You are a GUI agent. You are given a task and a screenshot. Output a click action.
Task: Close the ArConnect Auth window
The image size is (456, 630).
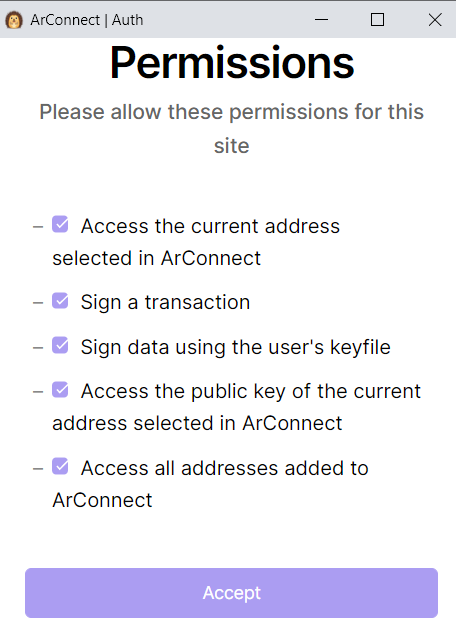tap(435, 19)
